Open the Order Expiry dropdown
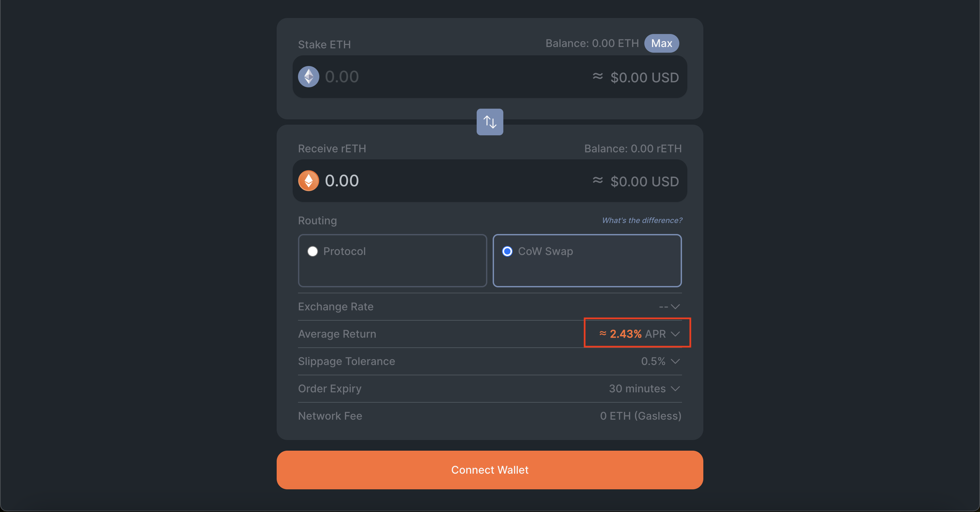The image size is (980, 512). [x=675, y=389]
